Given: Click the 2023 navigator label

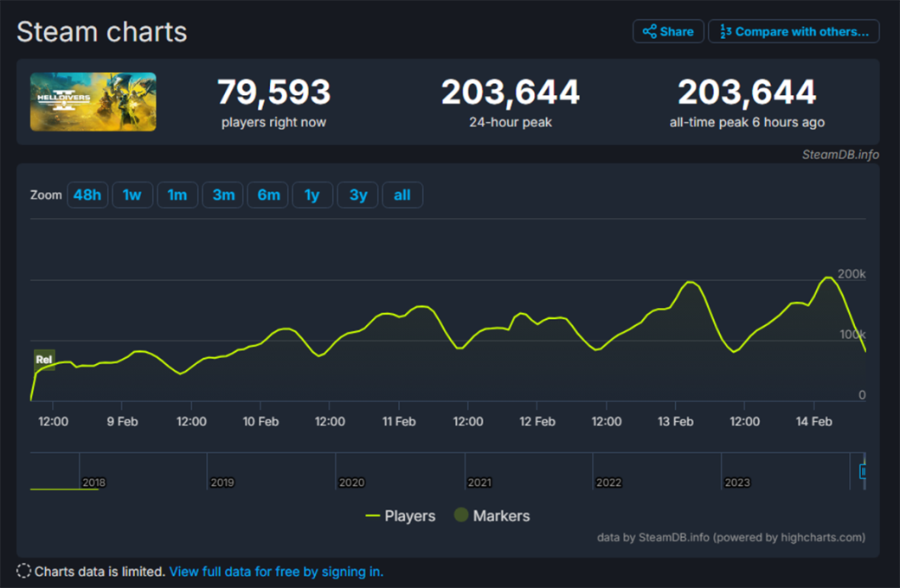Looking at the screenshot, I should click(737, 483).
